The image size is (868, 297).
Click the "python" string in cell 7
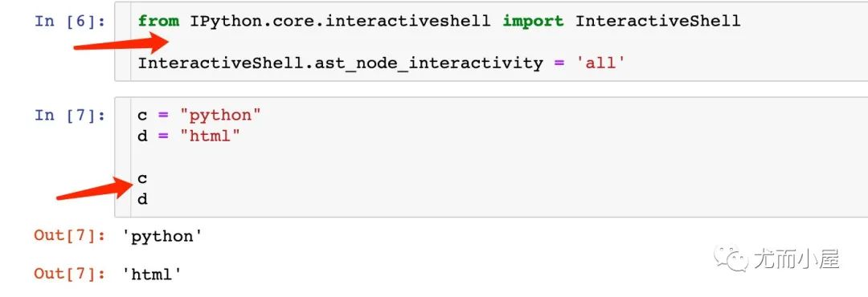[x=220, y=115]
